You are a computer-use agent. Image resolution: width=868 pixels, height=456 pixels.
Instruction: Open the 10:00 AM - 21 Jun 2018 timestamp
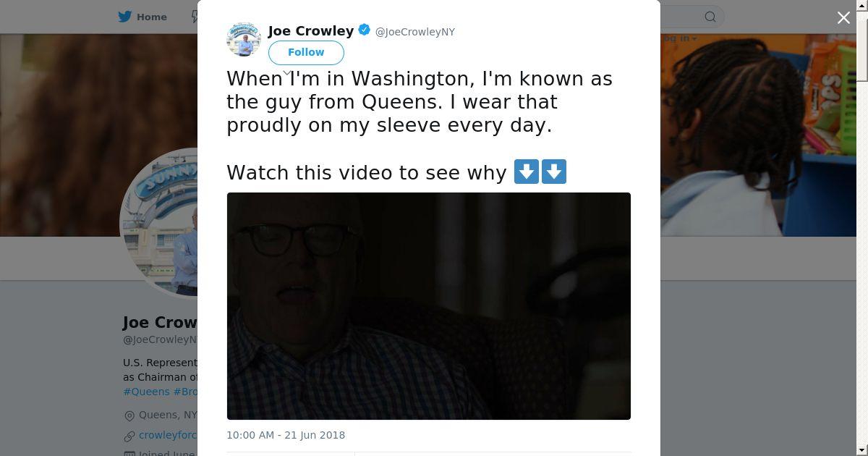coord(286,435)
